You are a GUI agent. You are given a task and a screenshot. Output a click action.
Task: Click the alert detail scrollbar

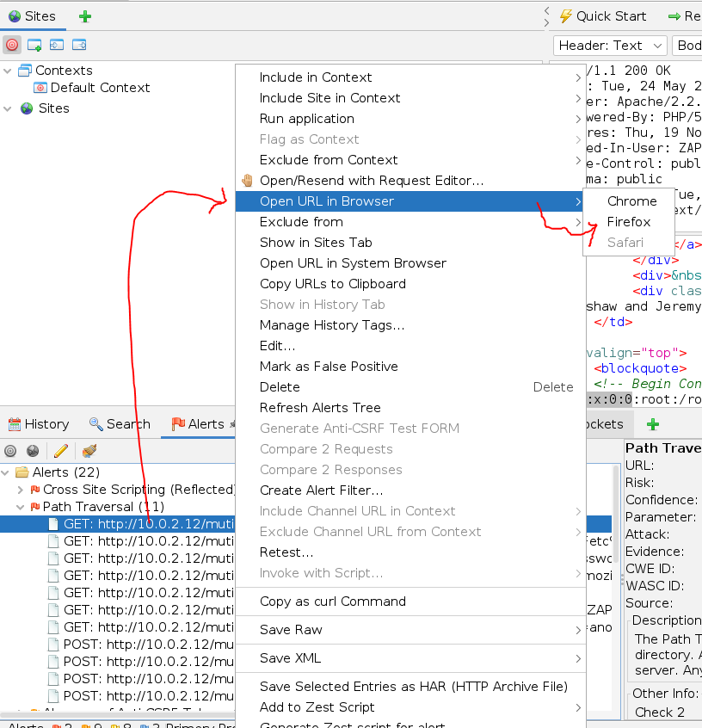click(617, 515)
